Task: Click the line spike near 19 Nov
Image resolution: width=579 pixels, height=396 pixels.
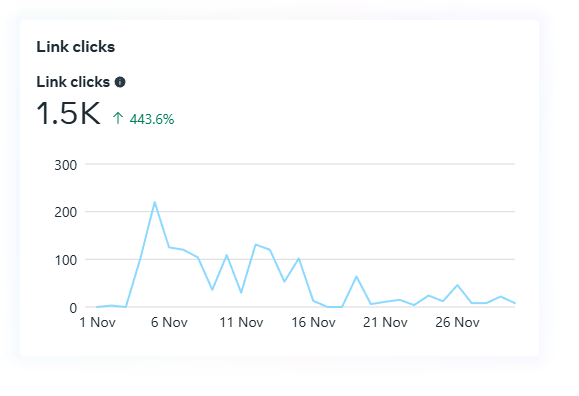Action: click(x=356, y=276)
